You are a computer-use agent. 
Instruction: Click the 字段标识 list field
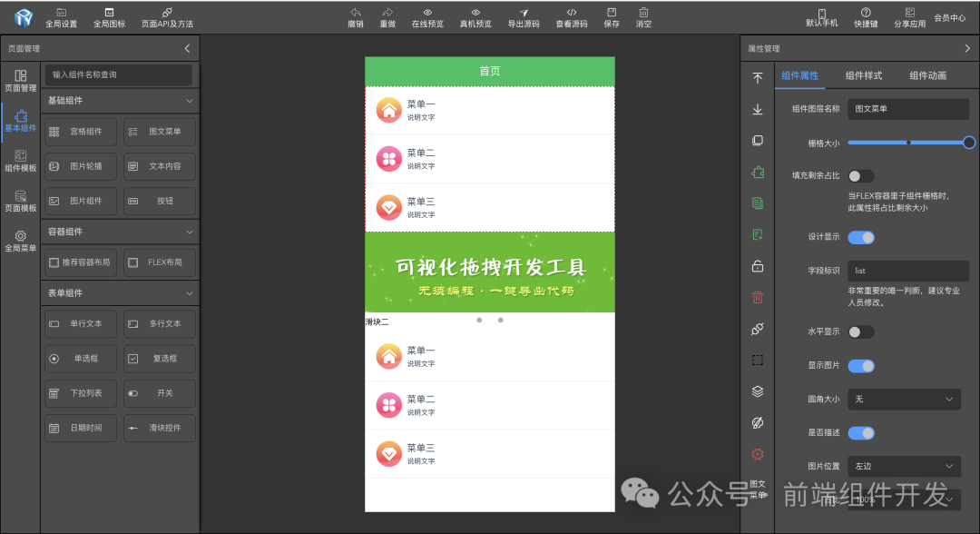[908, 271]
